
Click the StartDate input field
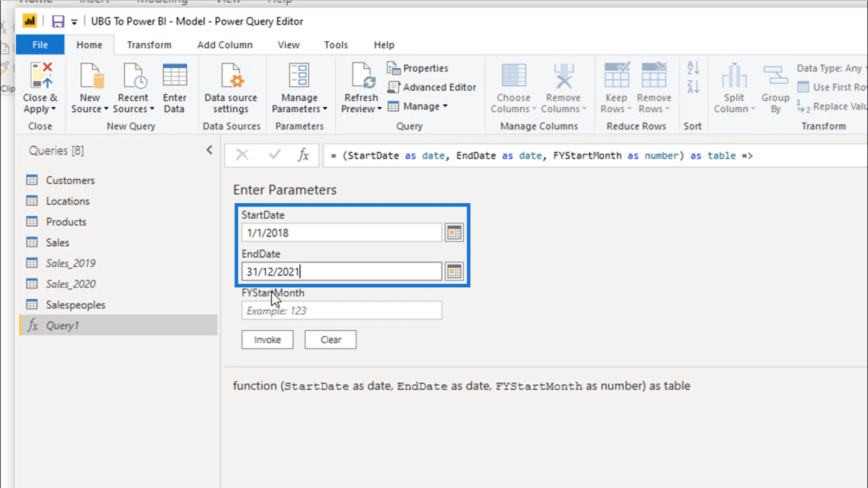click(x=342, y=233)
